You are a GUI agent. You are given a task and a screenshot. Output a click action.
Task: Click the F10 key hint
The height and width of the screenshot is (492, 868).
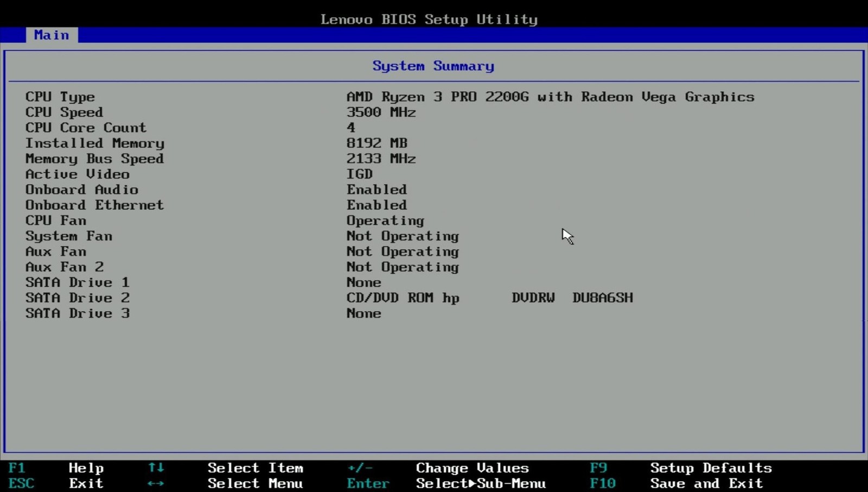603,483
